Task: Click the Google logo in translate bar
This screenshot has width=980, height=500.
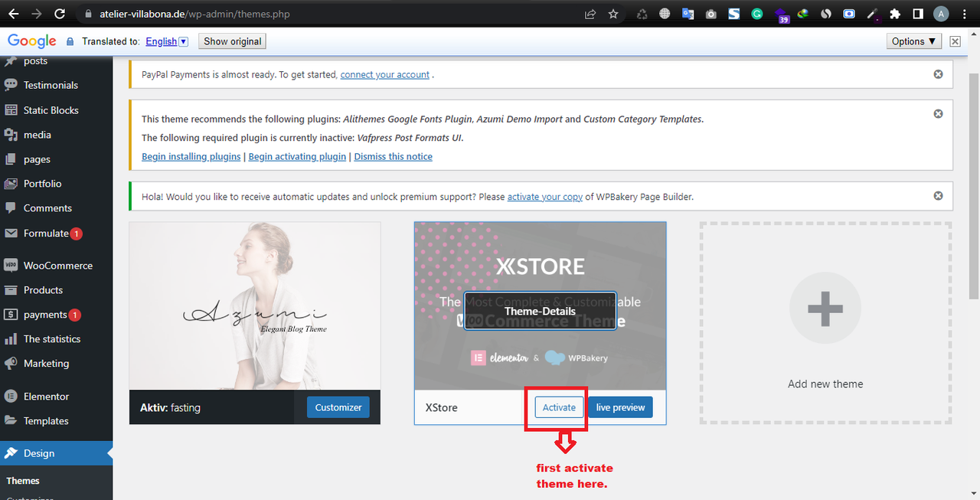Action: [x=32, y=41]
